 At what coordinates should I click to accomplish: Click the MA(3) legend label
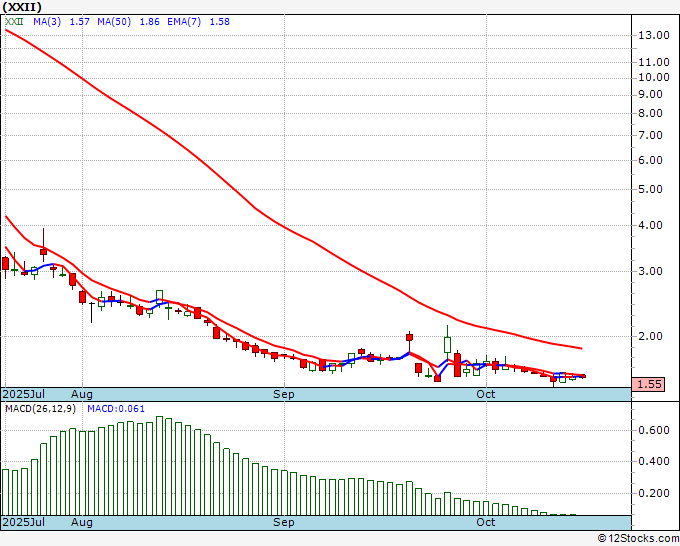tap(47, 22)
